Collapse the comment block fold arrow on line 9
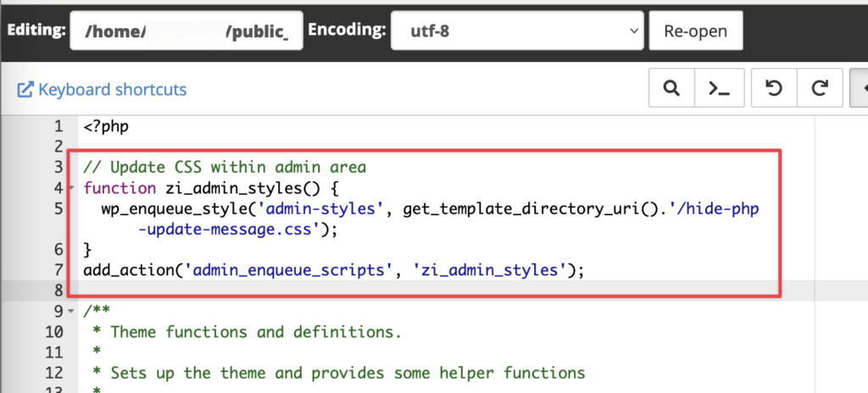Viewport: 868px width, 393px height. coord(71,312)
